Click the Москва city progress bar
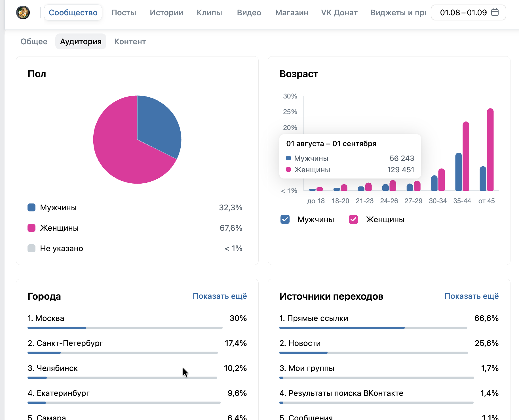Viewport: 519px width, 420px height. [x=125, y=328]
